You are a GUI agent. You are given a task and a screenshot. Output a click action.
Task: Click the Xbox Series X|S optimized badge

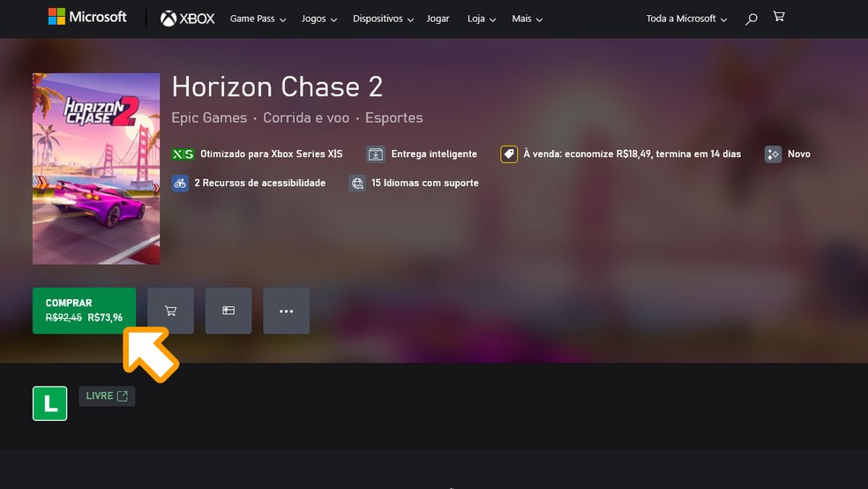coord(183,154)
